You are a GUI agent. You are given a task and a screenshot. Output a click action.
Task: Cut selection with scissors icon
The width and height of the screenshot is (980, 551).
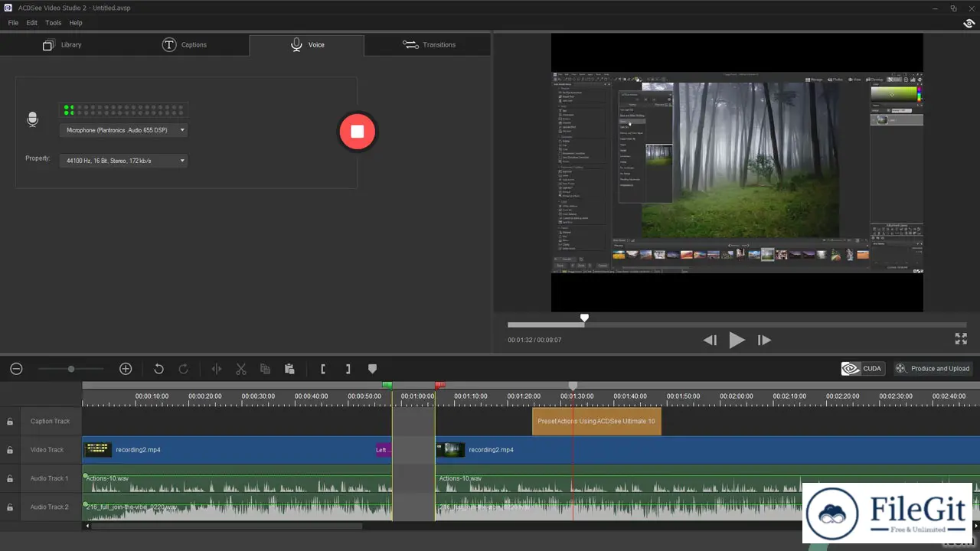[241, 369]
